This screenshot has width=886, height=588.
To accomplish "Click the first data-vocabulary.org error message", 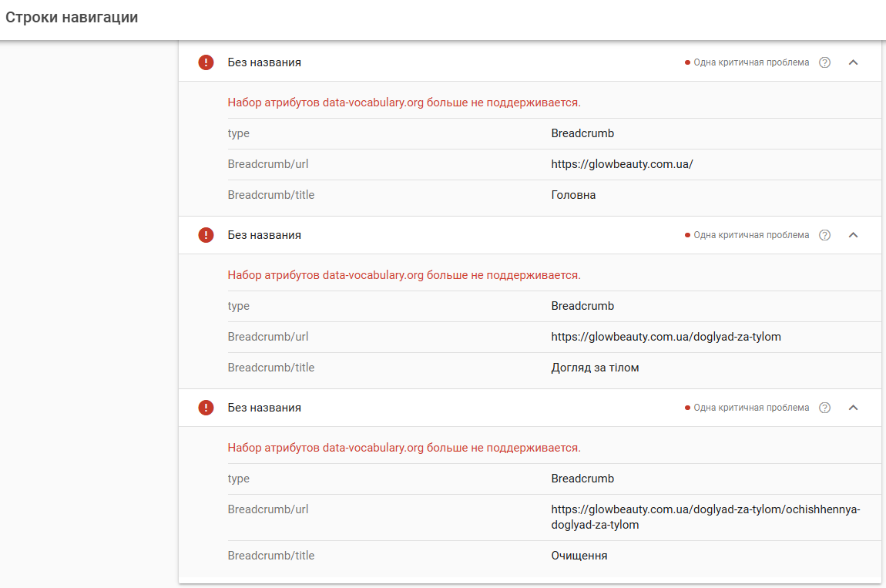I will pyautogui.click(x=404, y=102).
